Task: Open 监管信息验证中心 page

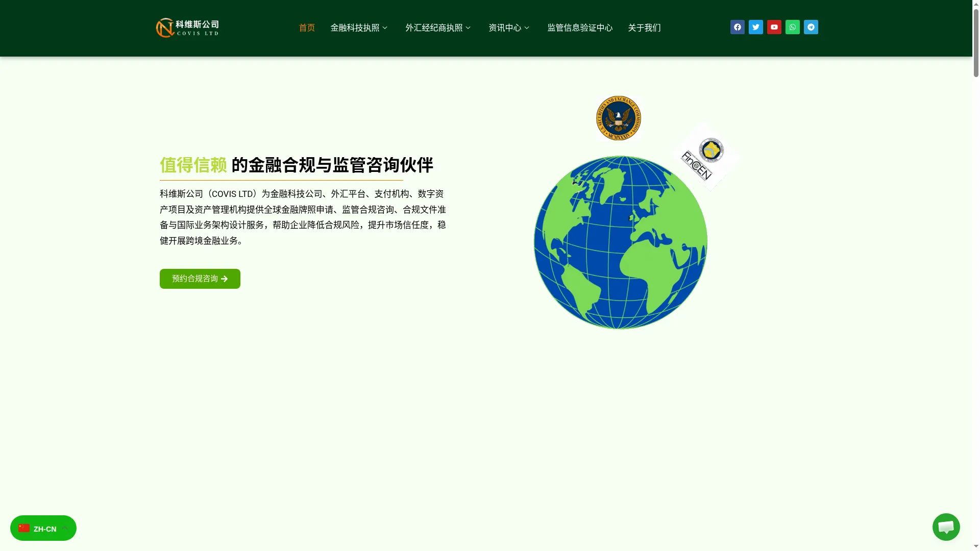Action: click(580, 28)
